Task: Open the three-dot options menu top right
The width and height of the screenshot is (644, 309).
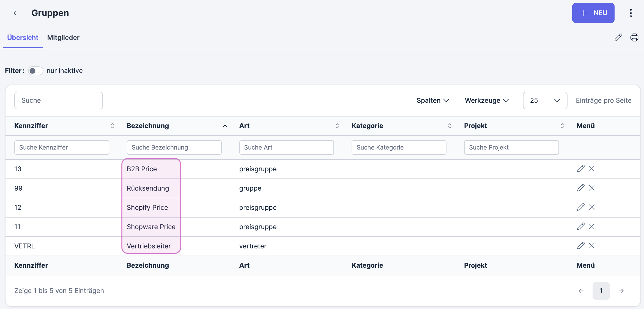Action: coord(631,13)
